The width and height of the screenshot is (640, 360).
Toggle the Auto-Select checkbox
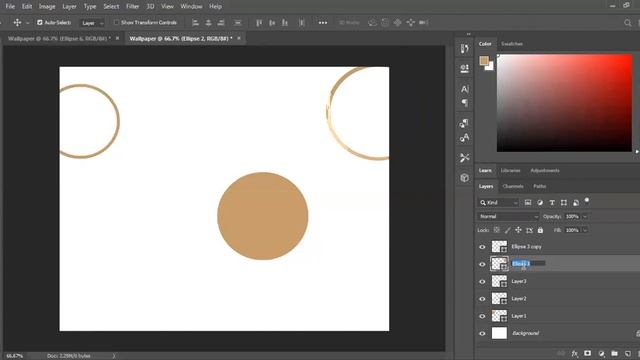[x=40, y=22]
